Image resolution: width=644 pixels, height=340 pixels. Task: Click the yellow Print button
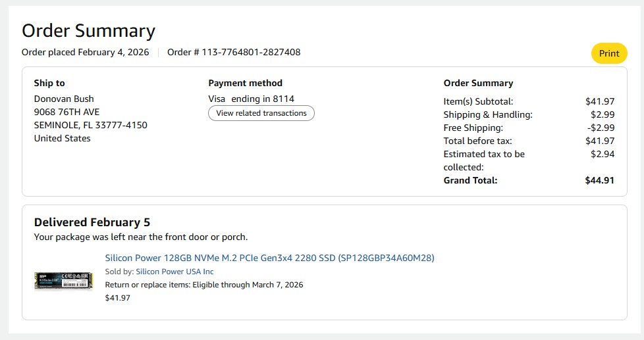point(608,53)
